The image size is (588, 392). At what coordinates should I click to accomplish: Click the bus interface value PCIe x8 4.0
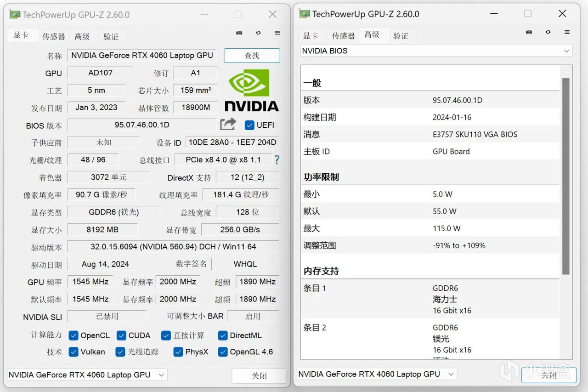click(223, 160)
